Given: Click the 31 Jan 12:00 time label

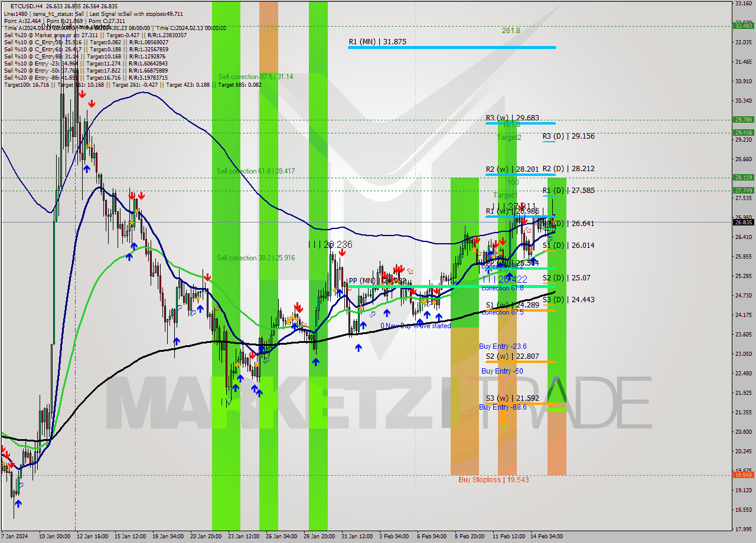Looking at the screenshot, I should (356, 537).
